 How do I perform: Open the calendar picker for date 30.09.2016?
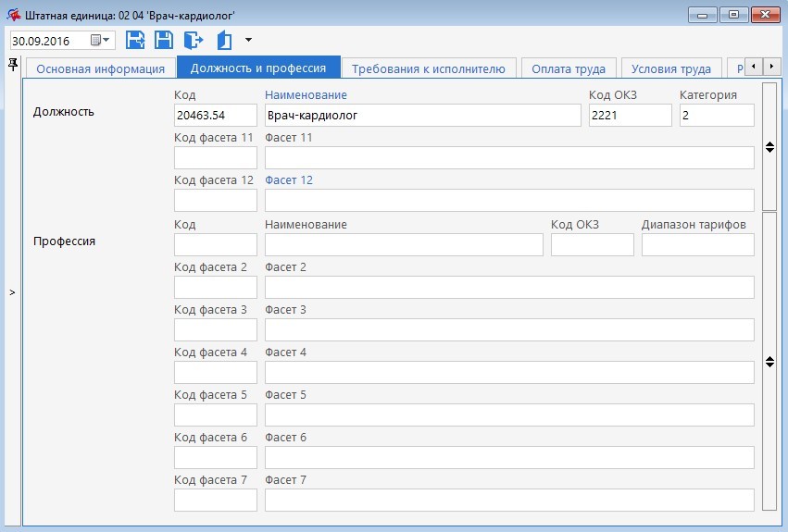(x=100, y=40)
